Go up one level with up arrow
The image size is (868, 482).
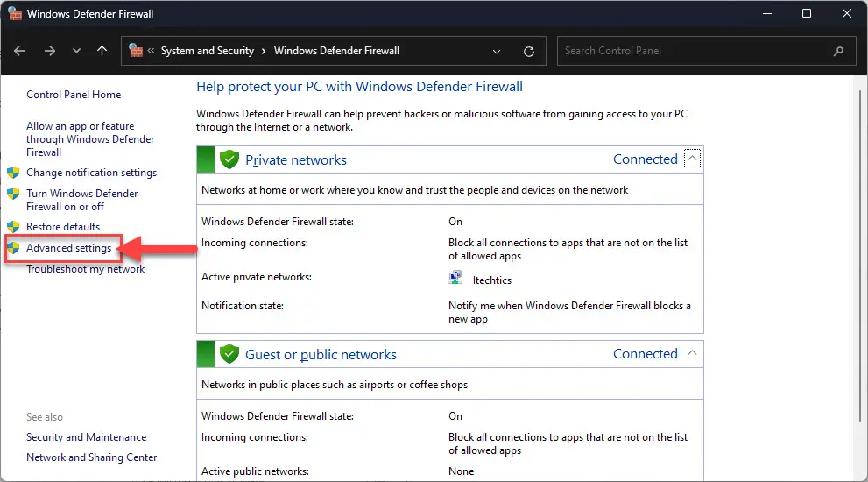(102, 51)
